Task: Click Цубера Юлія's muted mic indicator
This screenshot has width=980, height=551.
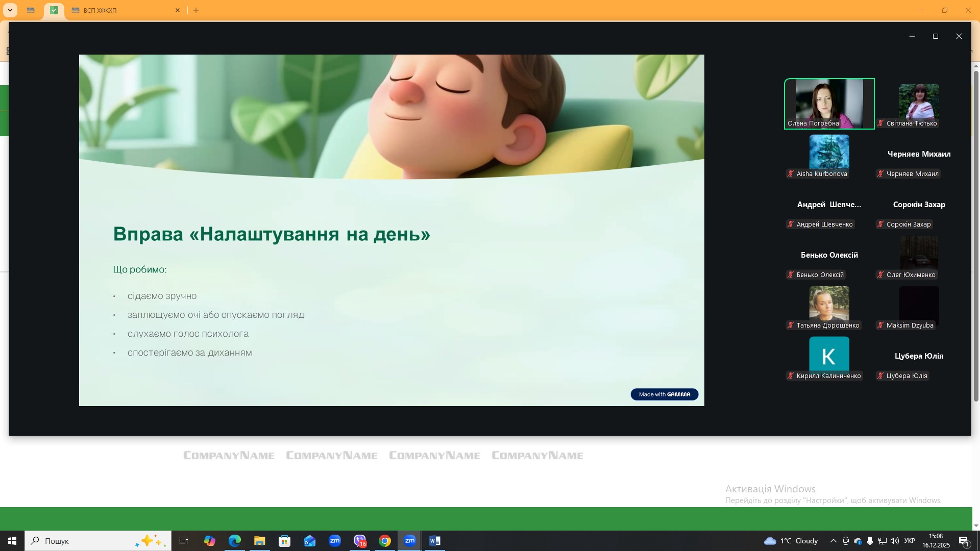Action: [x=880, y=376]
